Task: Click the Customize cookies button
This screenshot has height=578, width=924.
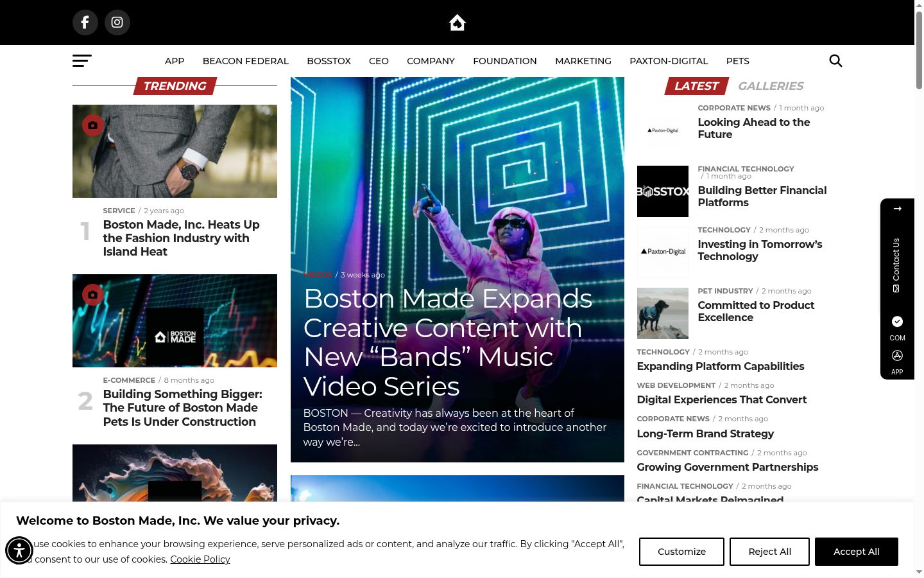Action: (x=681, y=552)
